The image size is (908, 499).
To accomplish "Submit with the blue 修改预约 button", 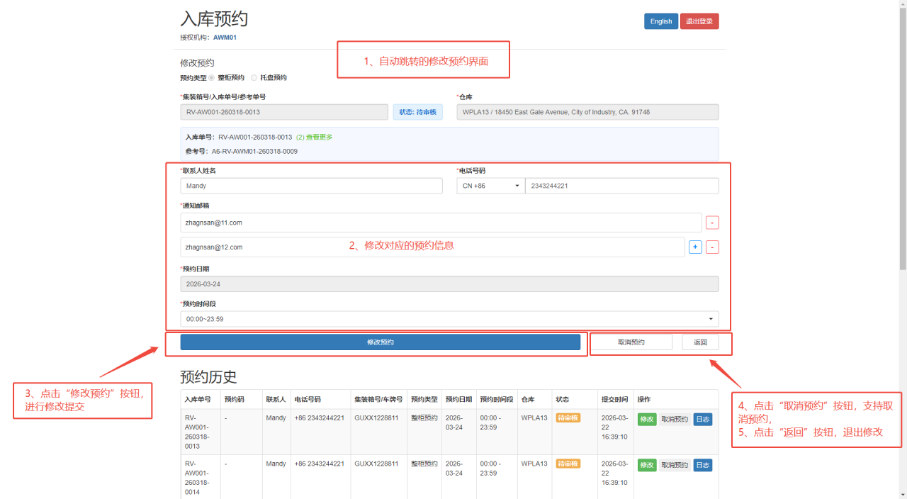I will 380,342.
